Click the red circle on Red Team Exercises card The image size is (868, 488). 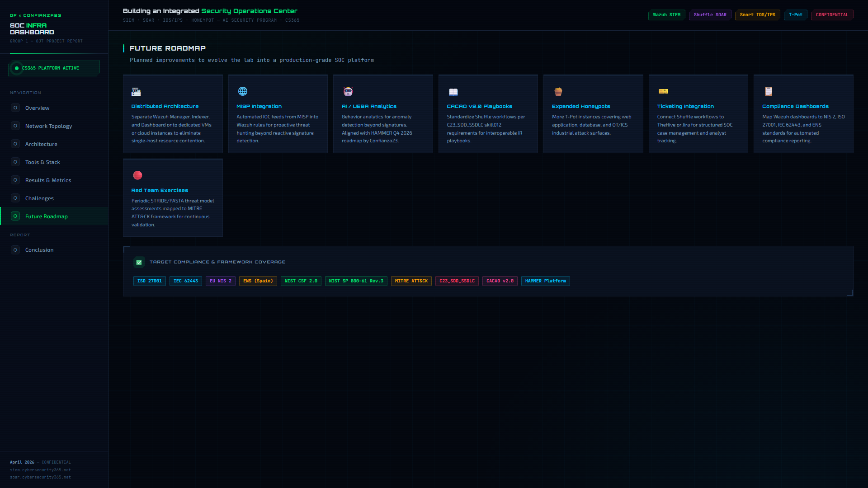(x=137, y=175)
